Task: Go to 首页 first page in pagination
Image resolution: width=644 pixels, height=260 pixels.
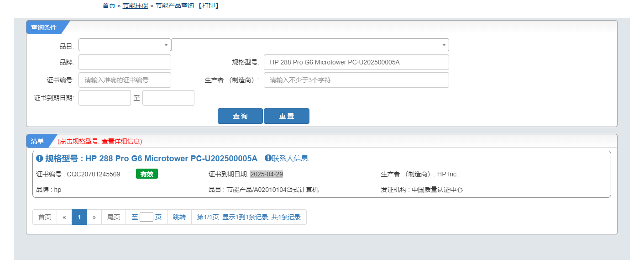Action: pos(45,217)
